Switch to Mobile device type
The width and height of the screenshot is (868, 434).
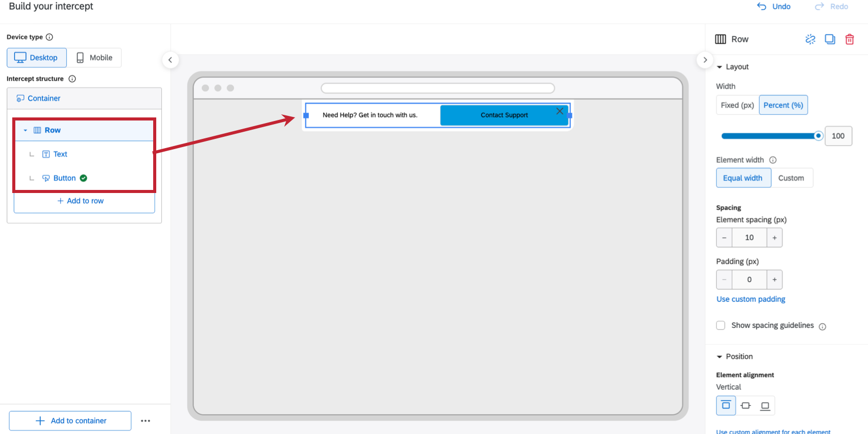(94, 58)
